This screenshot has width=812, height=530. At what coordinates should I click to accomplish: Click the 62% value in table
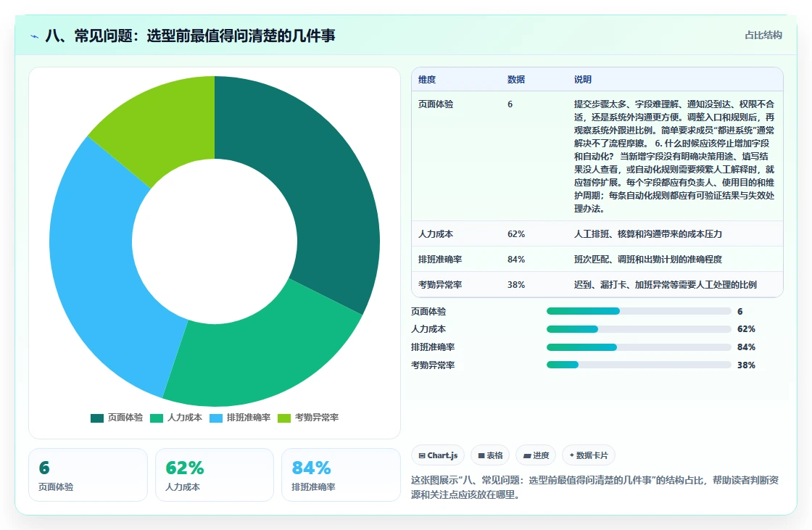point(516,234)
